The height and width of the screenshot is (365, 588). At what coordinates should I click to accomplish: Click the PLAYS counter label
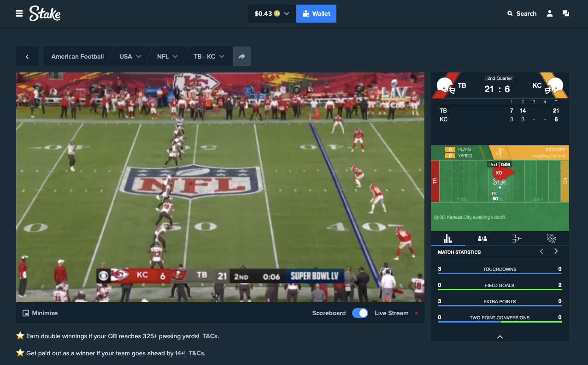click(x=465, y=150)
